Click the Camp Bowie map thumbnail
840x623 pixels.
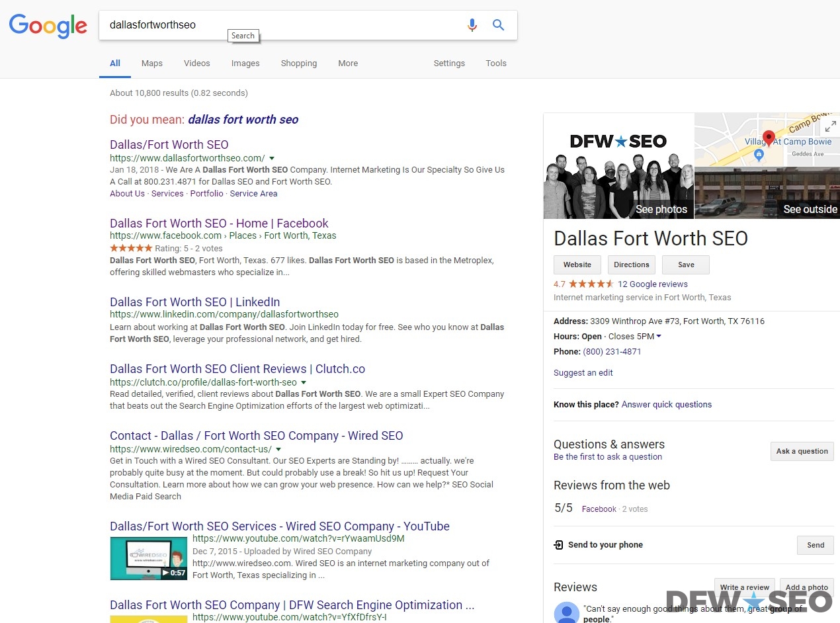767,140
